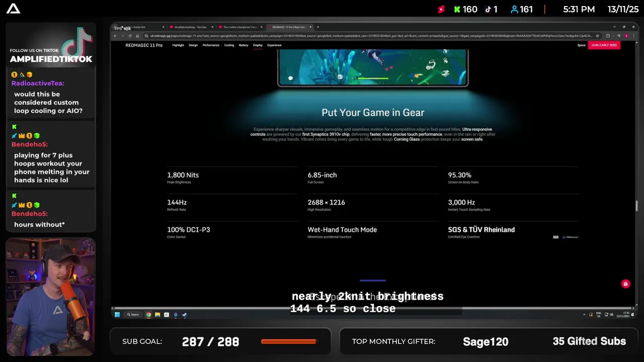Open a new browser tab
Screen dimensions: 644x362
coord(318,27)
